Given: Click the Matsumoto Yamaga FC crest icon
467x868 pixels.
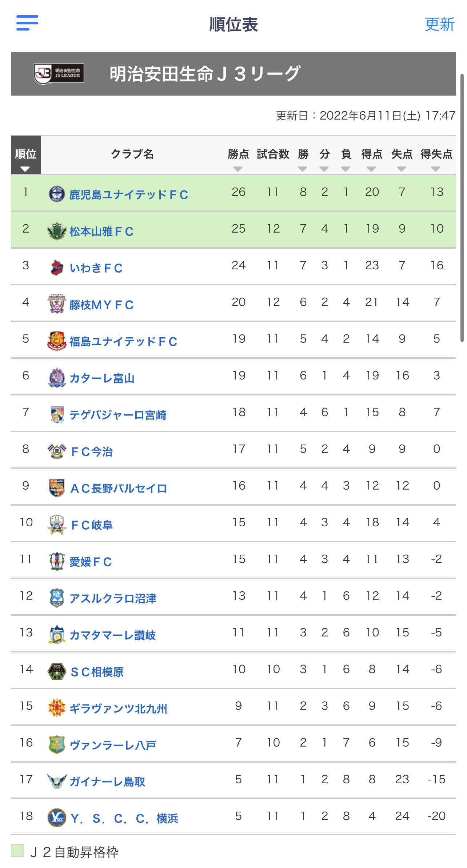Looking at the screenshot, I should pyautogui.click(x=57, y=231).
